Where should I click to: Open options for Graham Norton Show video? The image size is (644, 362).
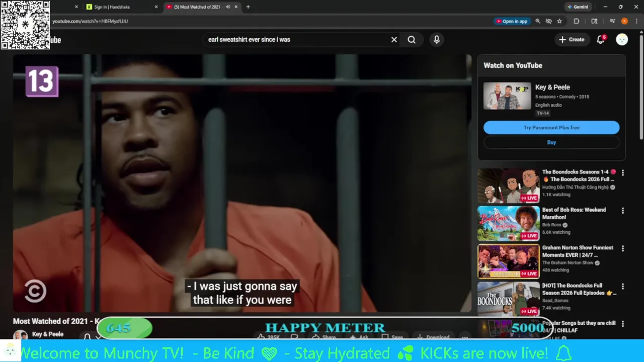(x=623, y=248)
